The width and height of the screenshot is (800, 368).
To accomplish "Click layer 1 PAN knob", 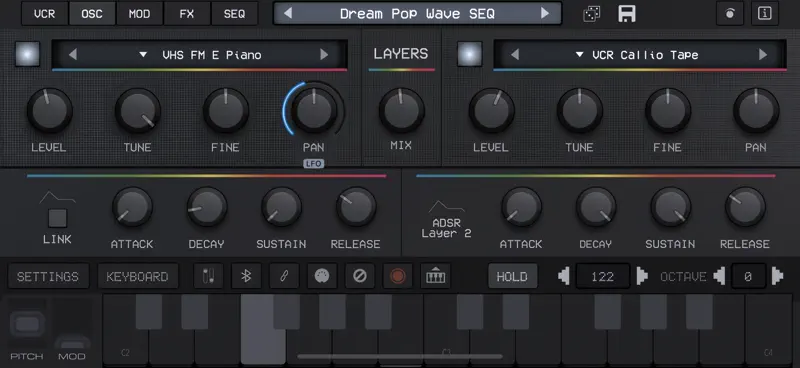I will [x=314, y=110].
